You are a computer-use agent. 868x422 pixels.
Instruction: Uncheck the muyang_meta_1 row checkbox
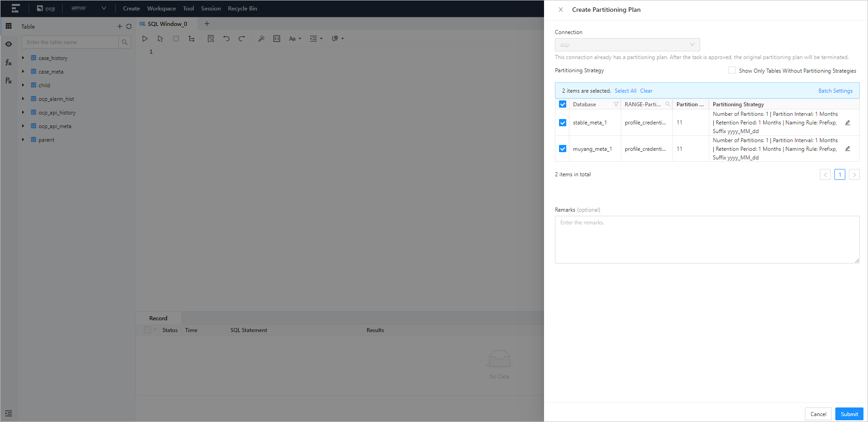[562, 149]
